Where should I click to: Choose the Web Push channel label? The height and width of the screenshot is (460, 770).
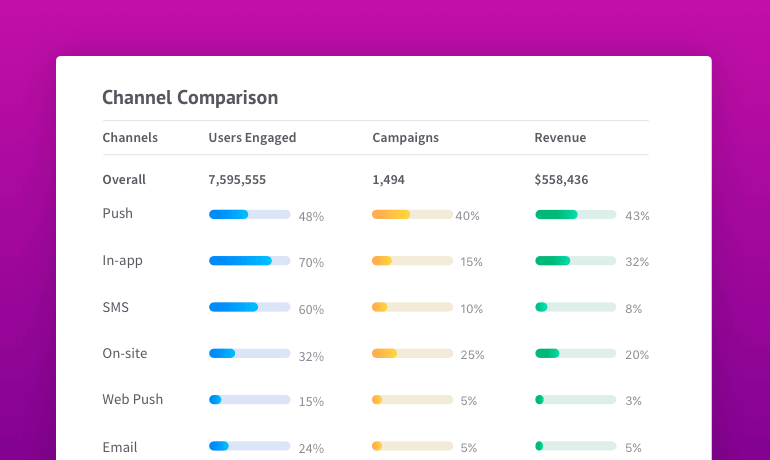[x=133, y=400]
